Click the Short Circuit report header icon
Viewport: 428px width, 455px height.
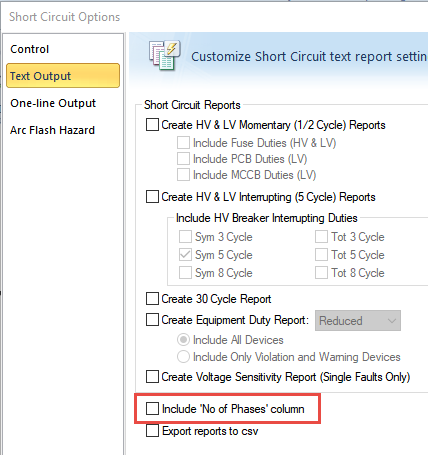pyautogui.click(x=165, y=55)
